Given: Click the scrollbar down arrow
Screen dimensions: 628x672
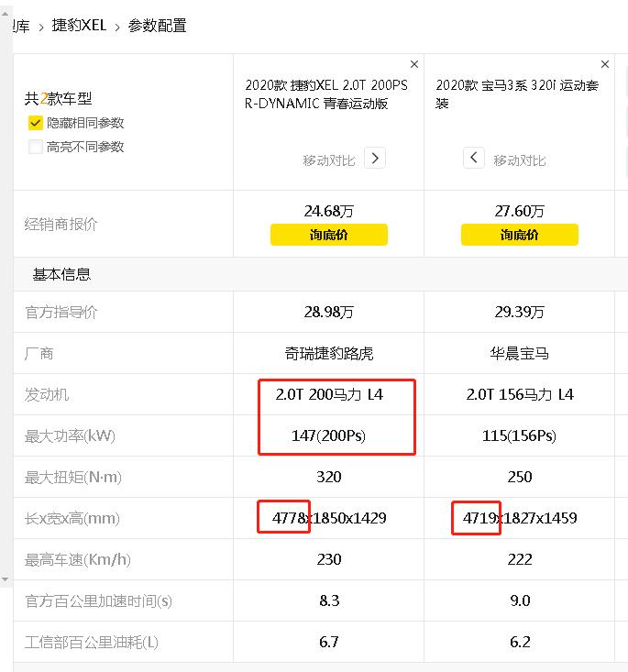Looking at the screenshot, I should 6,579.
